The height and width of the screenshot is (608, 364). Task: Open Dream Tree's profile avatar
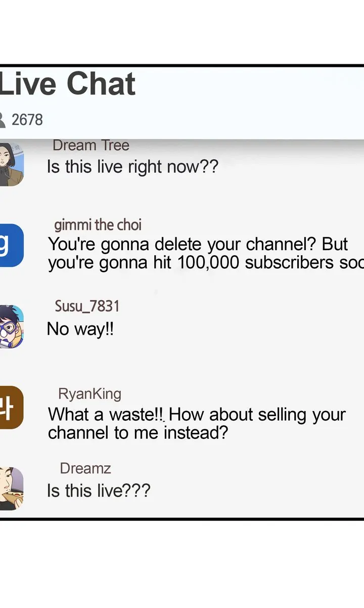click(12, 165)
